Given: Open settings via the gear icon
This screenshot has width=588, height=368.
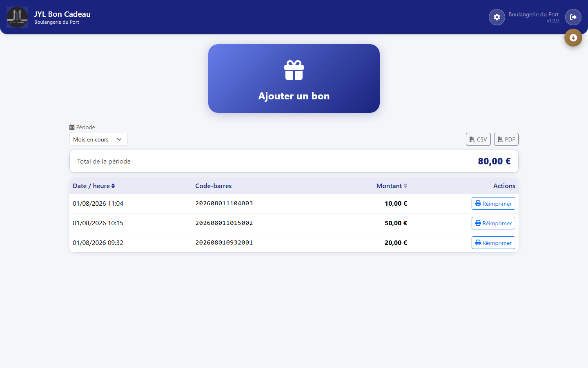Looking at the screenshot, I should click(497, 17).
